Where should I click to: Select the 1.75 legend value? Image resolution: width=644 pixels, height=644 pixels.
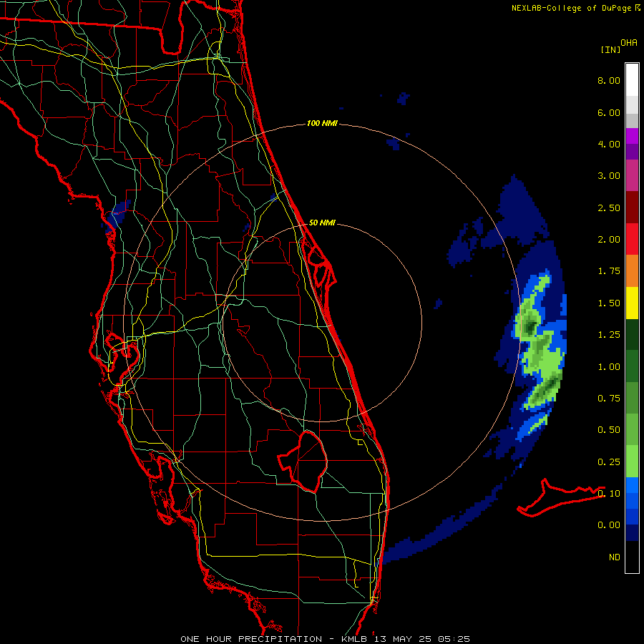click(608, 271)
